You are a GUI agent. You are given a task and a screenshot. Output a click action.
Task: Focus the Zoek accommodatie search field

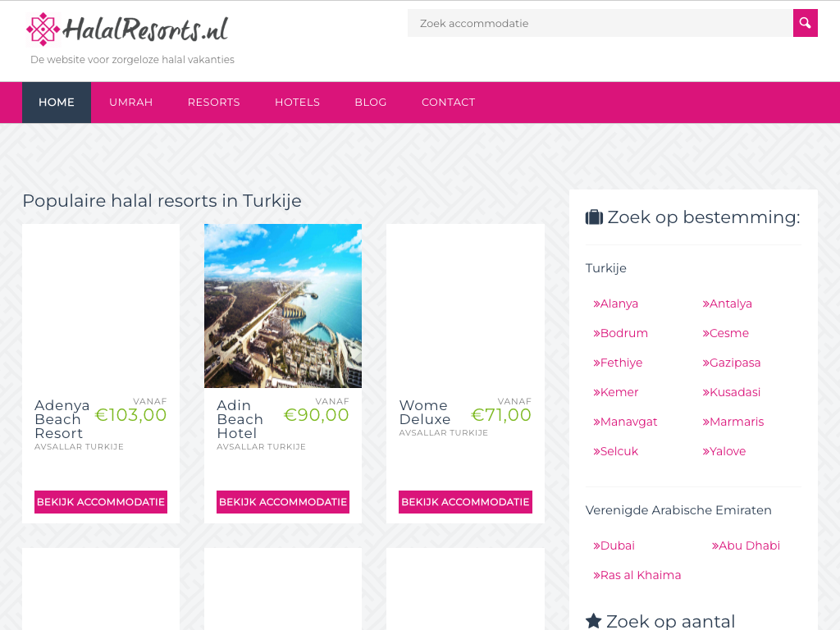tap(600, 23)
